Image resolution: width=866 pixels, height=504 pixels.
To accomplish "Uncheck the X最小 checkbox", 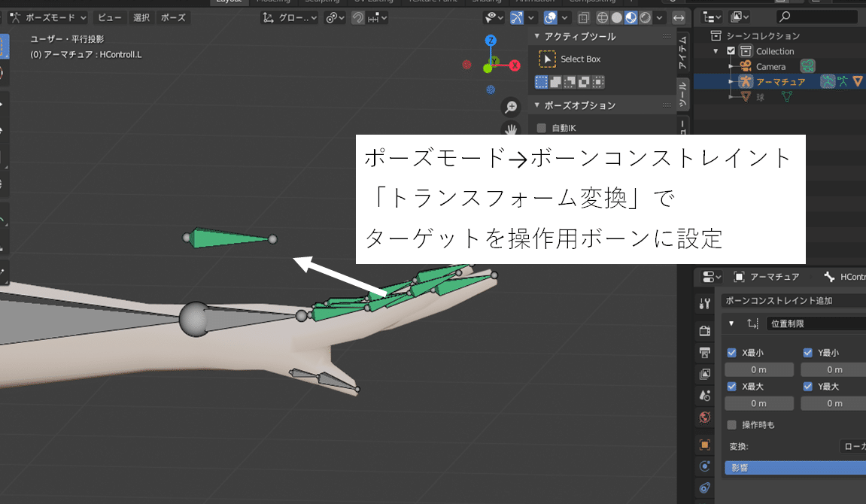I will (x=732, y=353).
